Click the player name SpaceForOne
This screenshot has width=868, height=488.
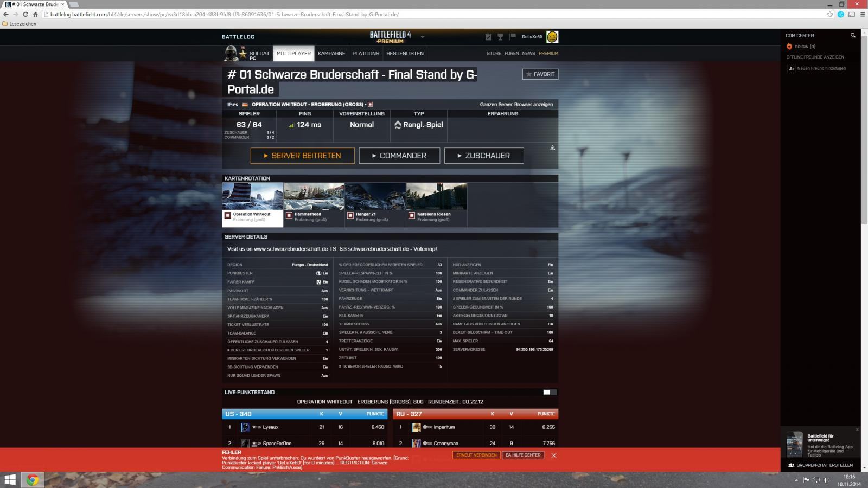(x=277, y=444)
